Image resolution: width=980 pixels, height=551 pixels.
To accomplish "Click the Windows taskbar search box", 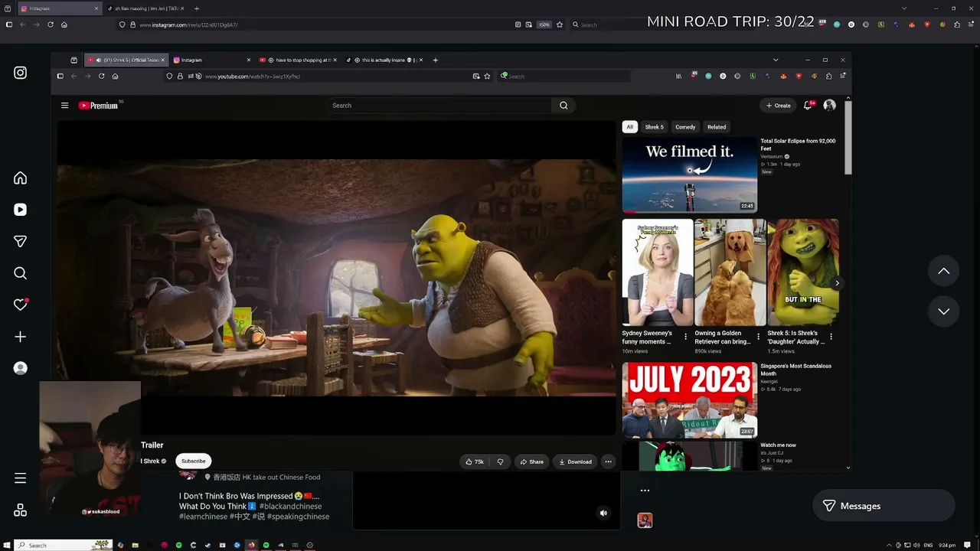I will (x=63, y=545).
